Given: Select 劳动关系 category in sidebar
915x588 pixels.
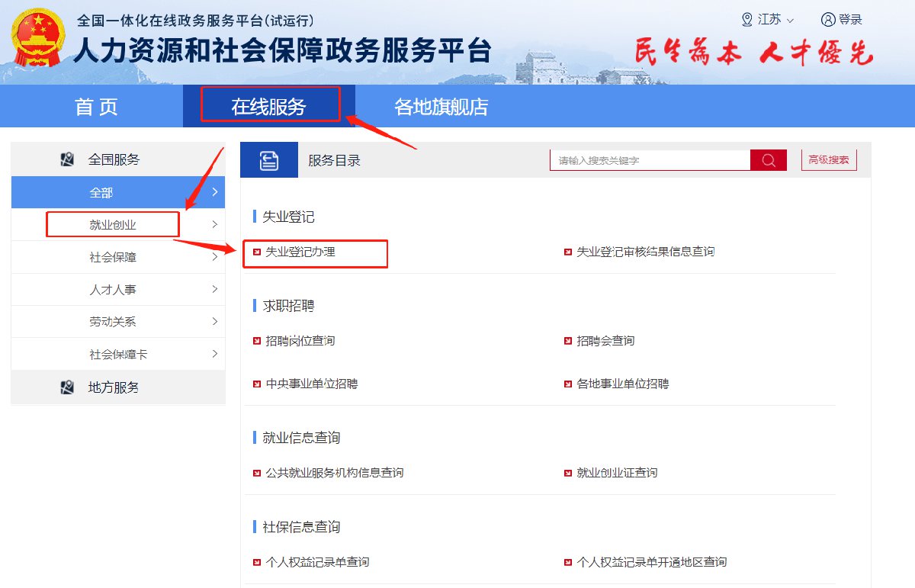Looking at the screenshot, I should [x=118, y=321].
